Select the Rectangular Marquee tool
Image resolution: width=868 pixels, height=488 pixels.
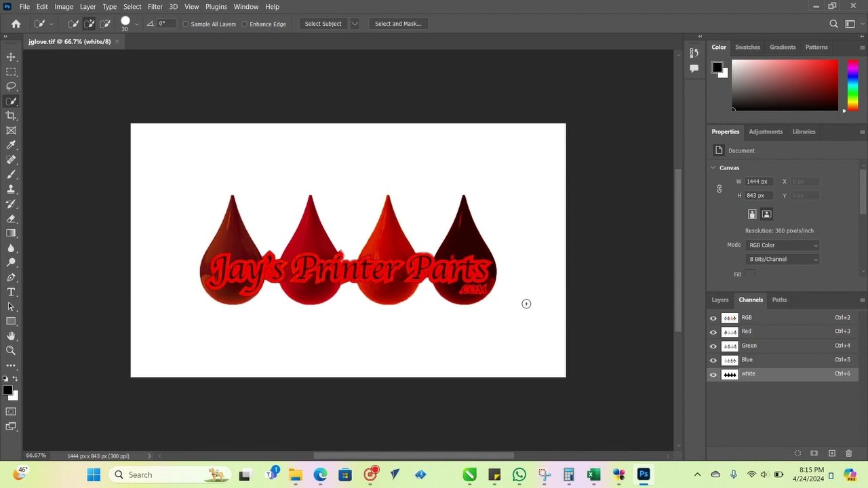click(x=11, y=72)
